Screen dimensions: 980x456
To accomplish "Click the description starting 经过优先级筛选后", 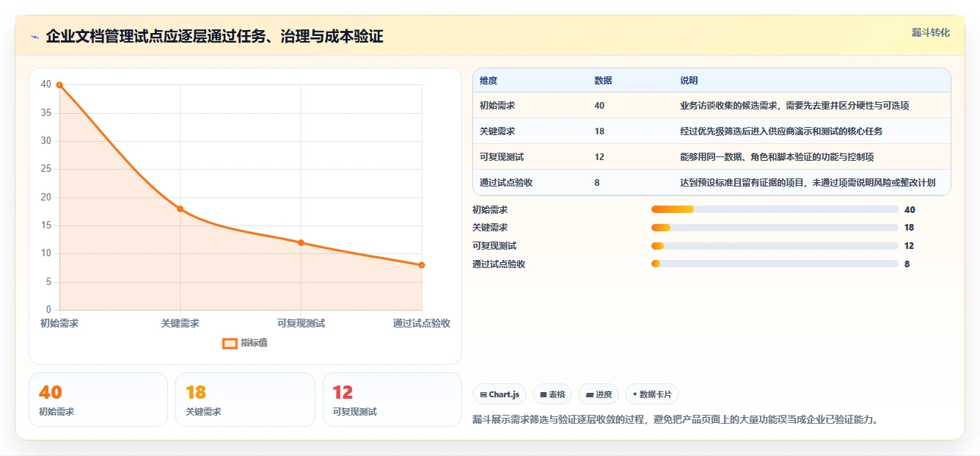I will click(781, 131).
